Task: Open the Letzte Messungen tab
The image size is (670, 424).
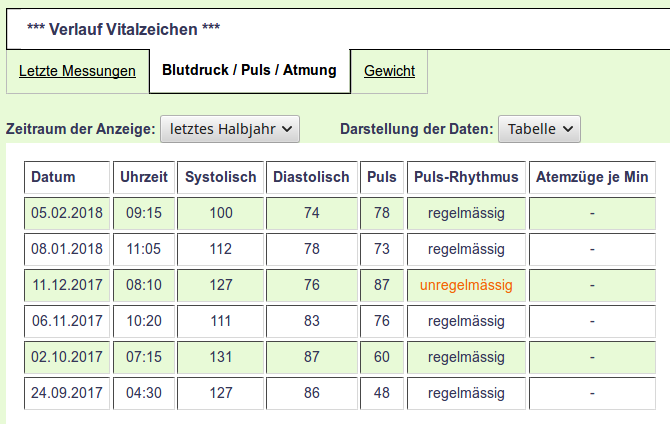Action: pyautogui.click(x=77, y=71)
